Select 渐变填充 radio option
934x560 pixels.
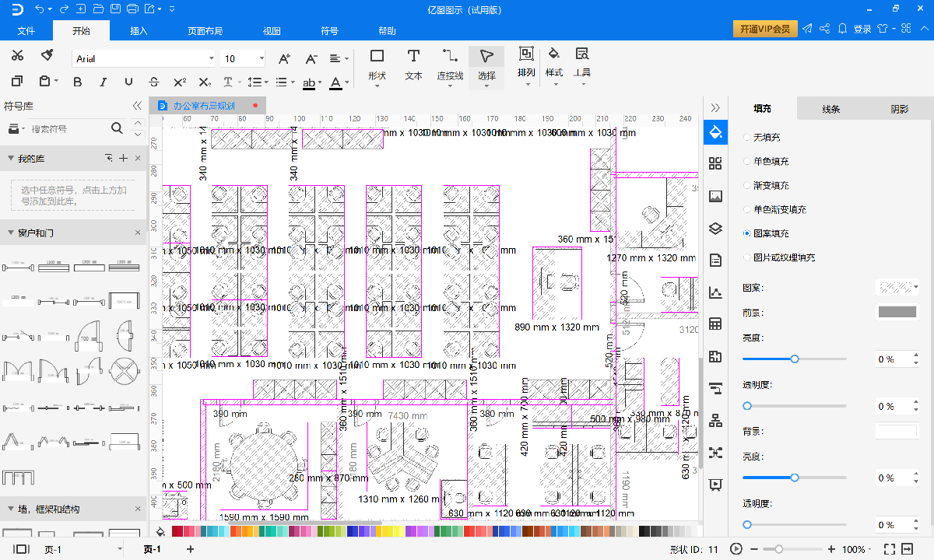[747, 185]
